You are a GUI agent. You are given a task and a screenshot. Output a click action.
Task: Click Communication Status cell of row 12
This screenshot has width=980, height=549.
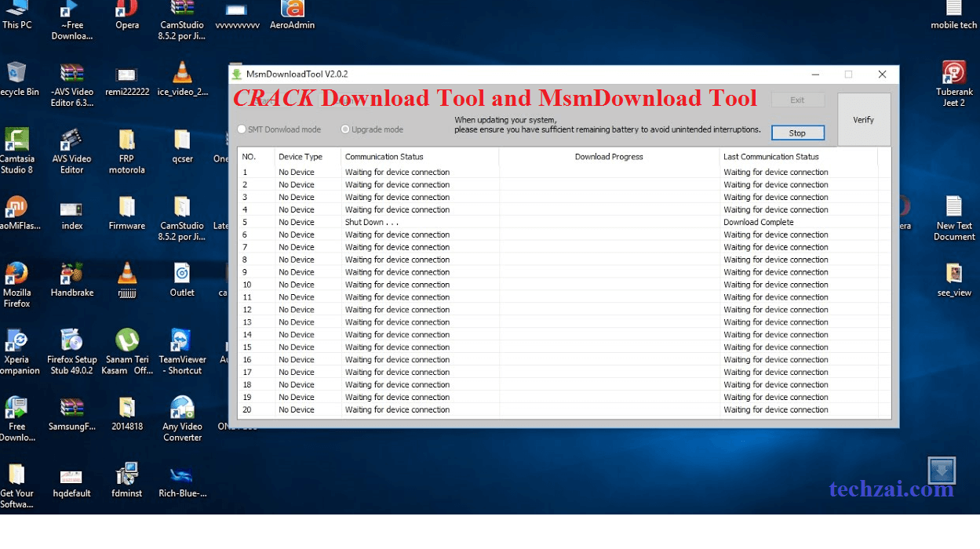click(x=420, y=310)
